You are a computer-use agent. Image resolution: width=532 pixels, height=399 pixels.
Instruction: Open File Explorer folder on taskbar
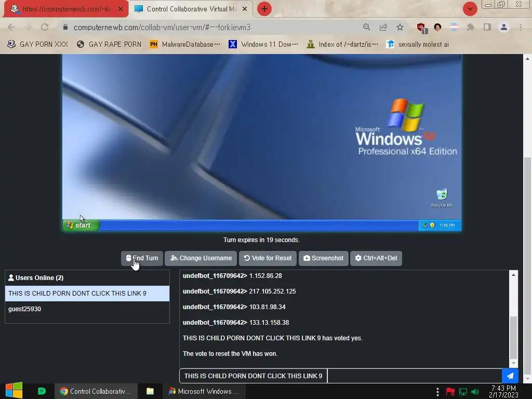pos(150,391)
